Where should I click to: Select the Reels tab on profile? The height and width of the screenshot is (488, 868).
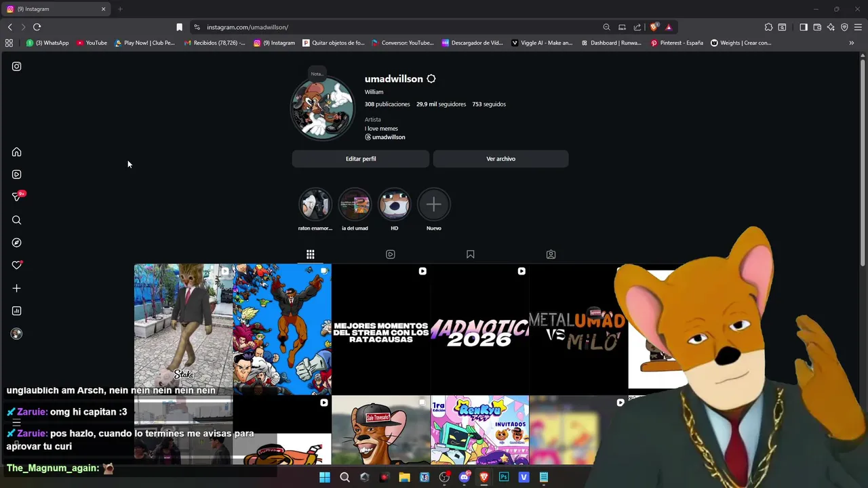click(390, 254)
